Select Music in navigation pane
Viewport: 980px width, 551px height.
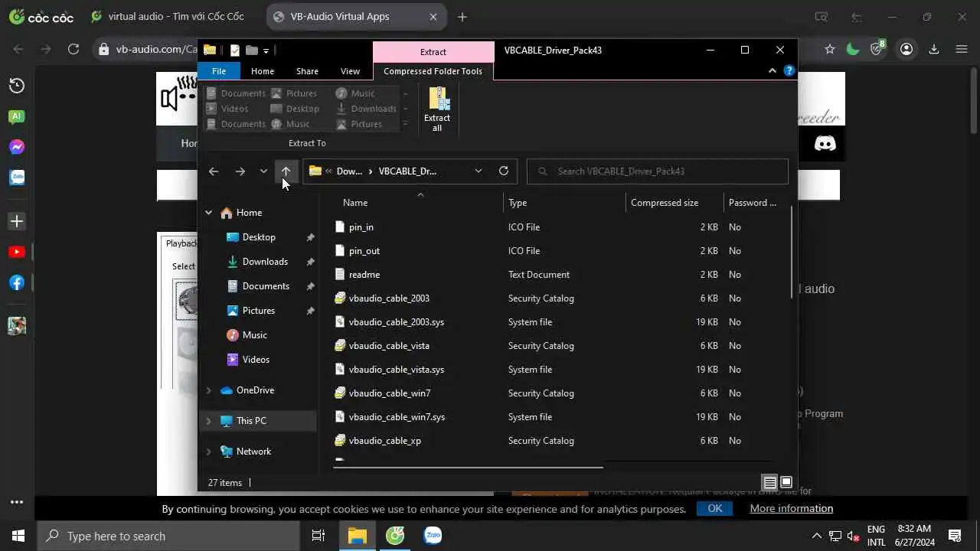[255, 335]
